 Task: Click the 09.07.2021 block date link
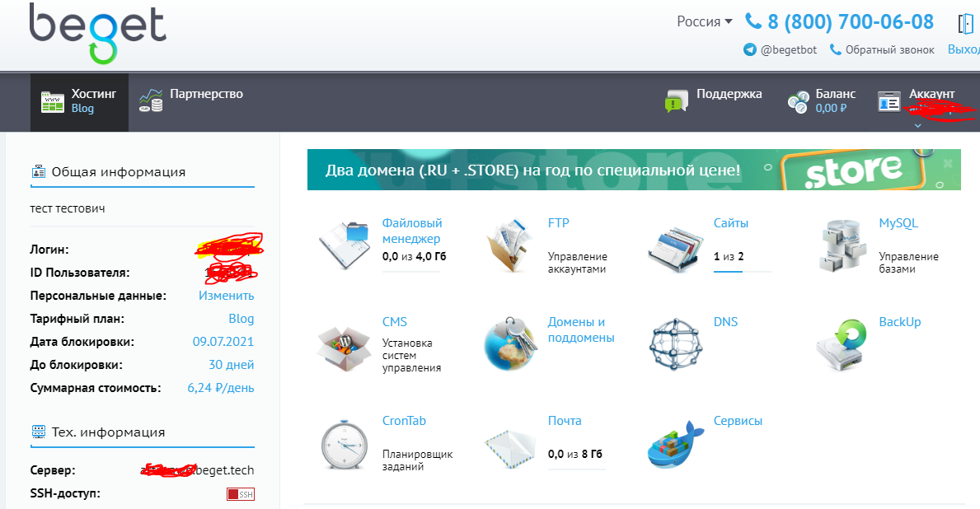tap(223, 342)
